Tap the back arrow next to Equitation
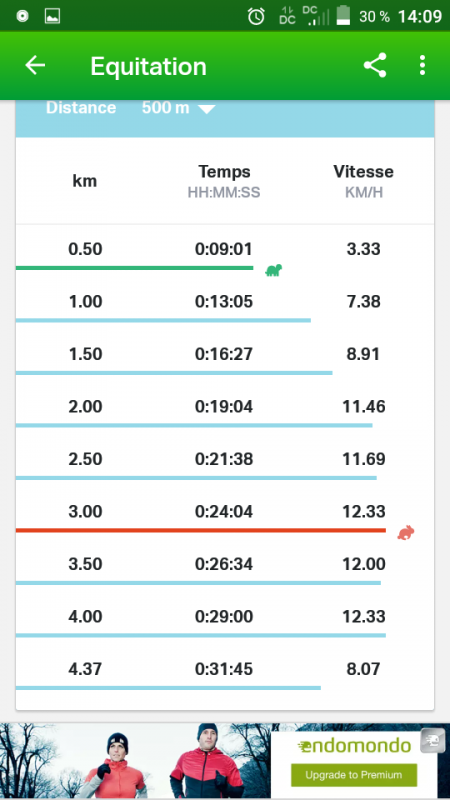The width and height of the screenshot is (450, 800). coord(35,65)
